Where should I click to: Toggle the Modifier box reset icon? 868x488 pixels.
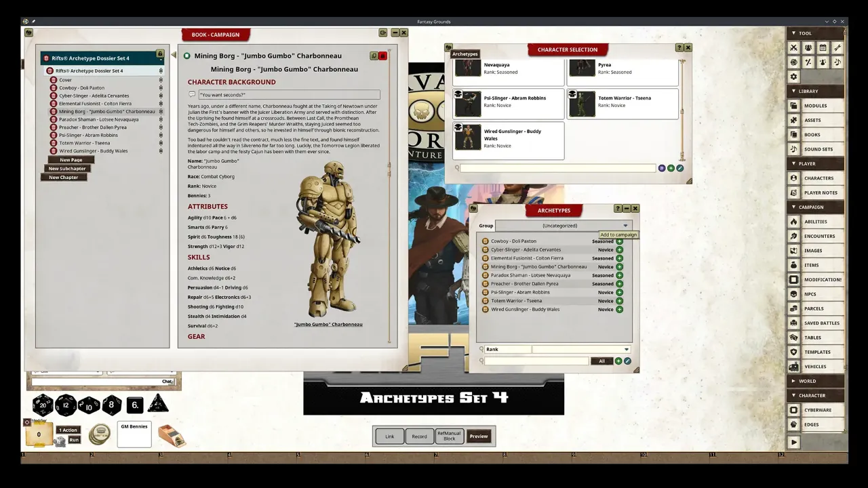point(27,422)
